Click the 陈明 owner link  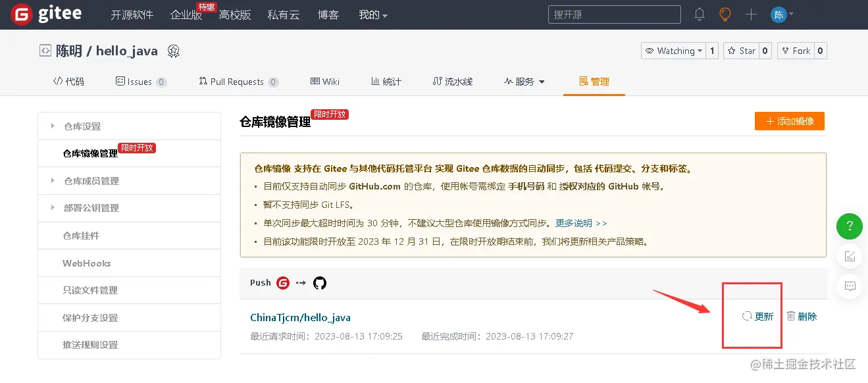[69, 51]
